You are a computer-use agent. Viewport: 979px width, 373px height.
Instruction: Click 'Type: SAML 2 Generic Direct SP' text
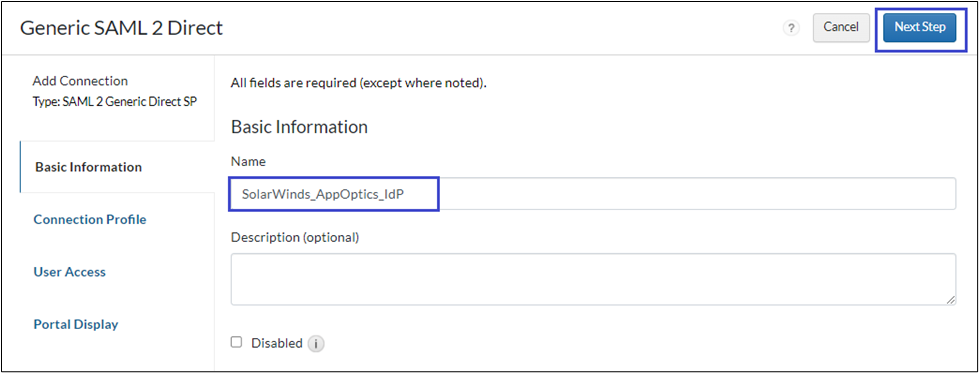pyautogui.click(x=115, y=101)
